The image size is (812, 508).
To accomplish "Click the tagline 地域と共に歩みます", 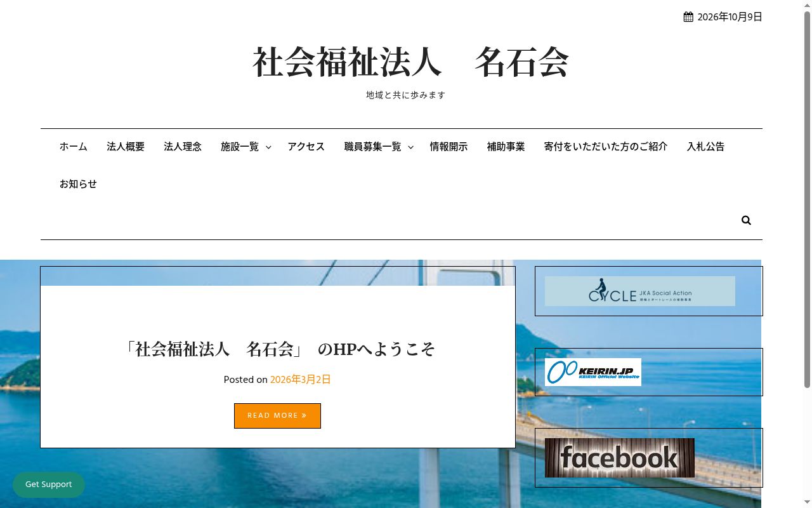I will point(406,95).
